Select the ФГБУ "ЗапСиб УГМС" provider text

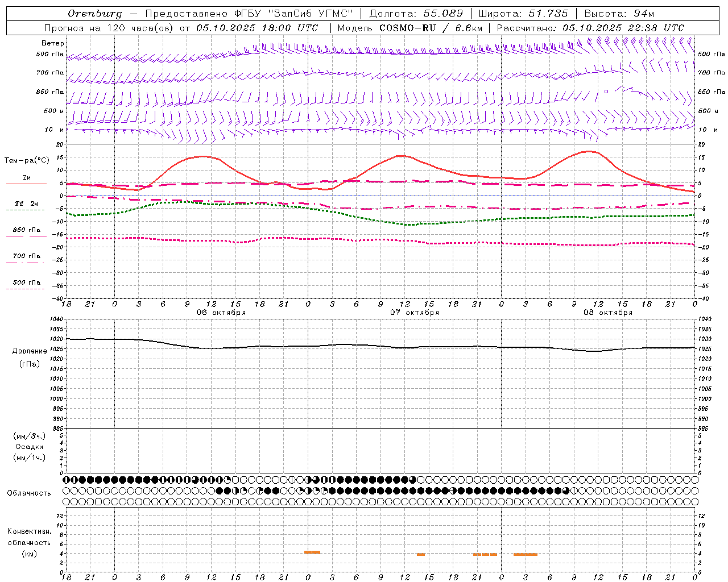pyautogui.click(x=295, y=13)
